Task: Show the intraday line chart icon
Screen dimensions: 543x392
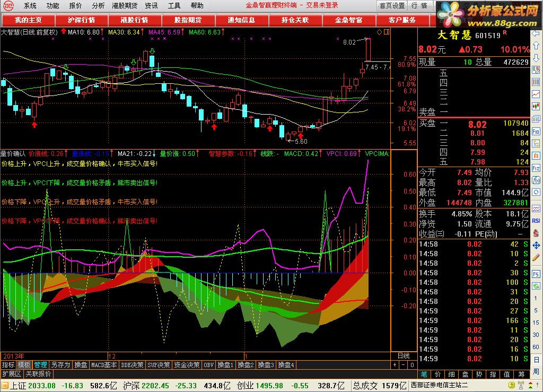Action: point(536,94)
